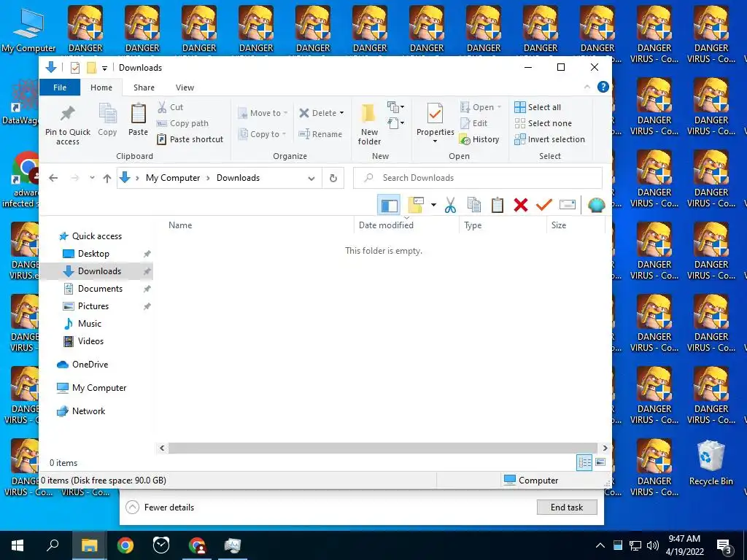Click scissors icon in lower toolbar
The width and height of the screenshot is (747, 560).
coord(450,205)
